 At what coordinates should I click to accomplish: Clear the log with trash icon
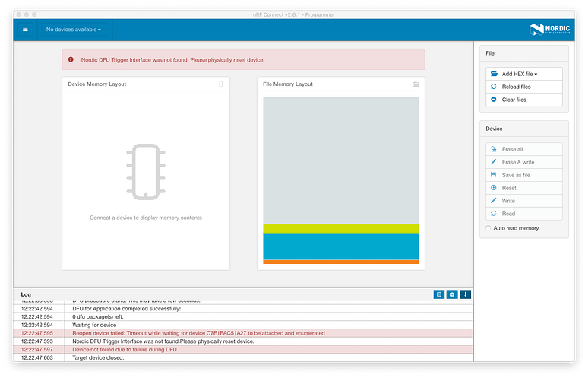[x=452, y=294]
